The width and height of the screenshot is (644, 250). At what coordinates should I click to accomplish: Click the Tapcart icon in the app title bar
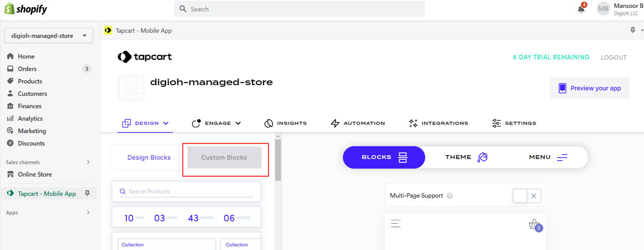pos(108,30)
